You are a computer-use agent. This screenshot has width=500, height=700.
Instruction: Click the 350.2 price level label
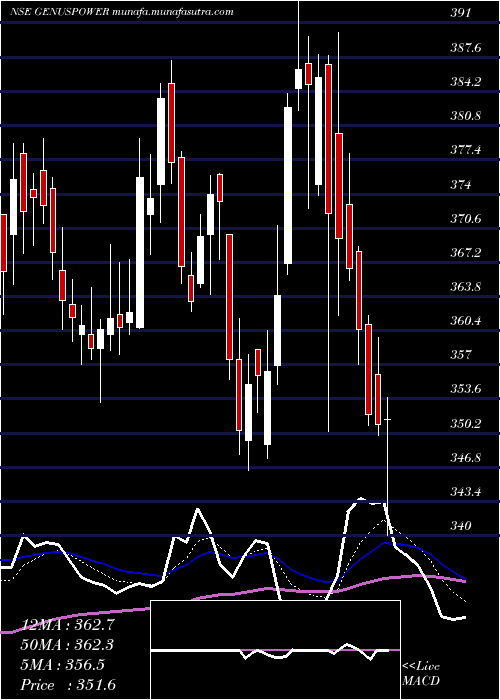(466, 423)
